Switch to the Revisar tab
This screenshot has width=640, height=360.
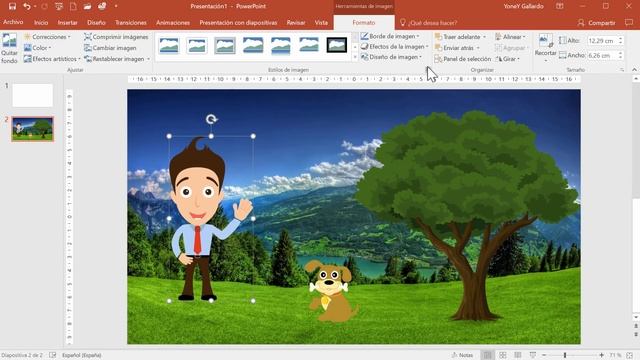[296, 22]
